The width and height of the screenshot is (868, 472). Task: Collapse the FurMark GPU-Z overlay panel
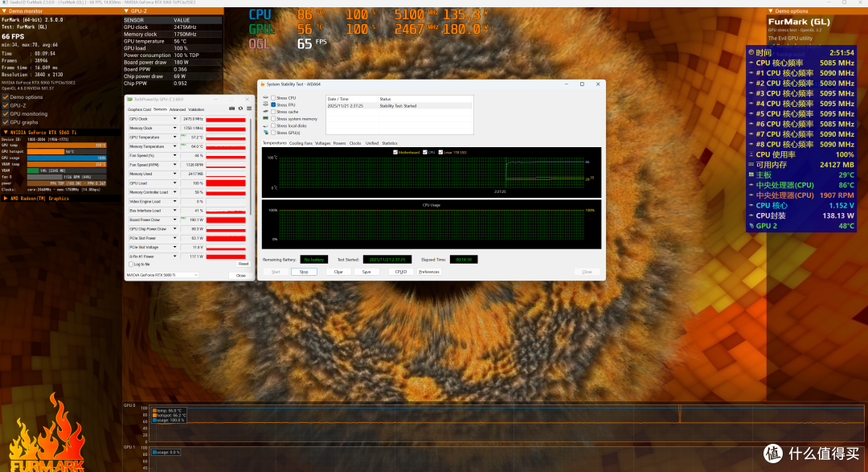126,10
